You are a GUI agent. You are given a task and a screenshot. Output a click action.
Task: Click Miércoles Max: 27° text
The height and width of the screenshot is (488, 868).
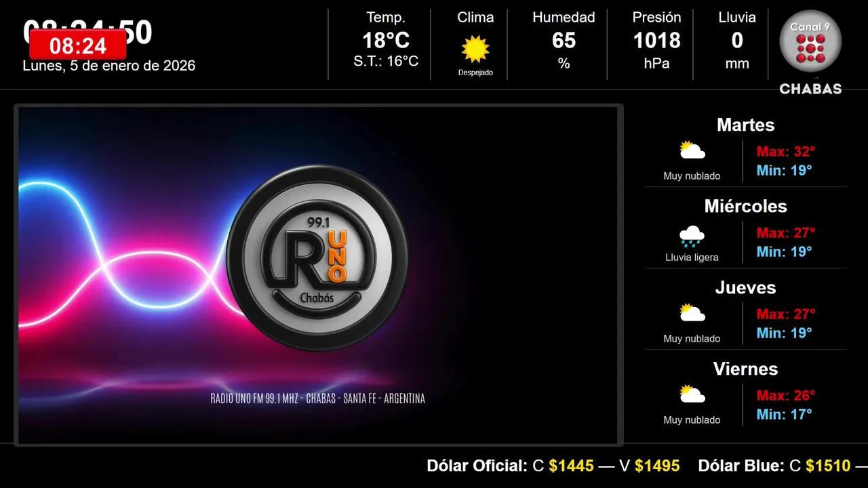point(786,232)
